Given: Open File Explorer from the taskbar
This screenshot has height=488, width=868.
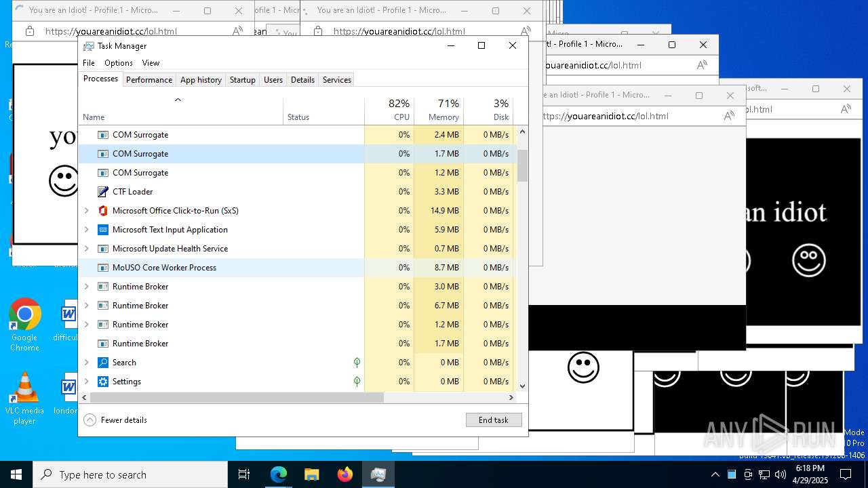Looking at the screenshot, I should 312,474.
